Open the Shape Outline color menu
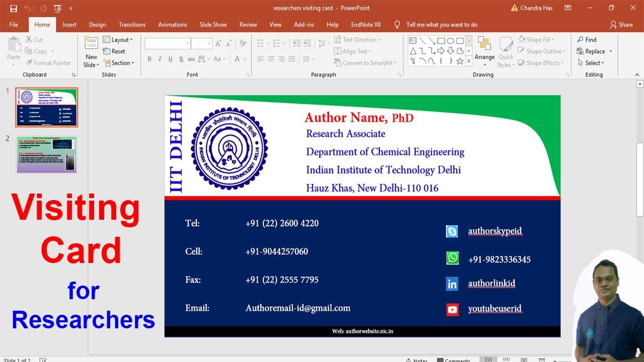 tap(542, 51)
